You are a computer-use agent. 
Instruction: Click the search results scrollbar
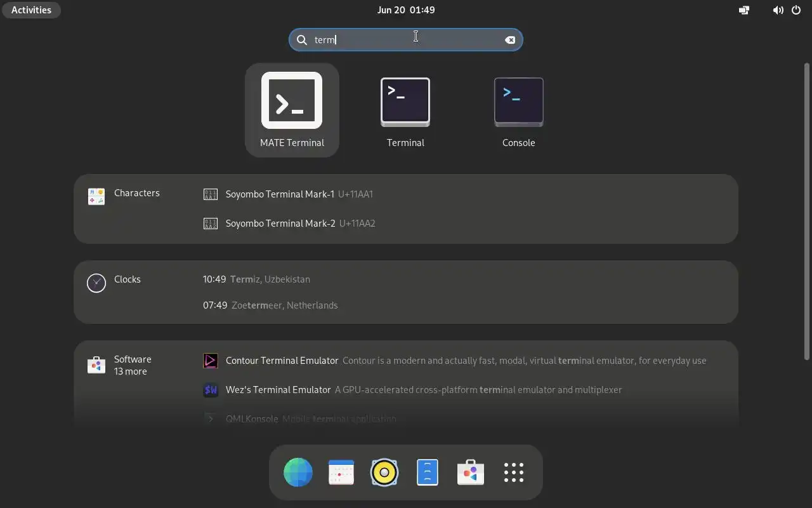click(x=807, y=211)
